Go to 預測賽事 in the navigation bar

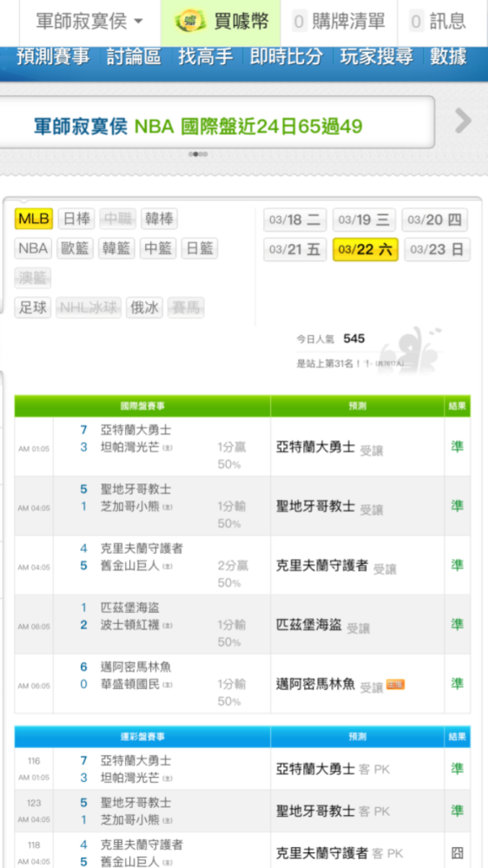[x=53, y=57]
